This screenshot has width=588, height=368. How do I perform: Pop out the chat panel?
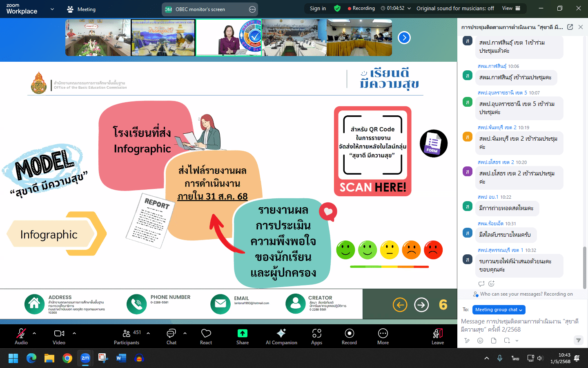pos(570,27)
